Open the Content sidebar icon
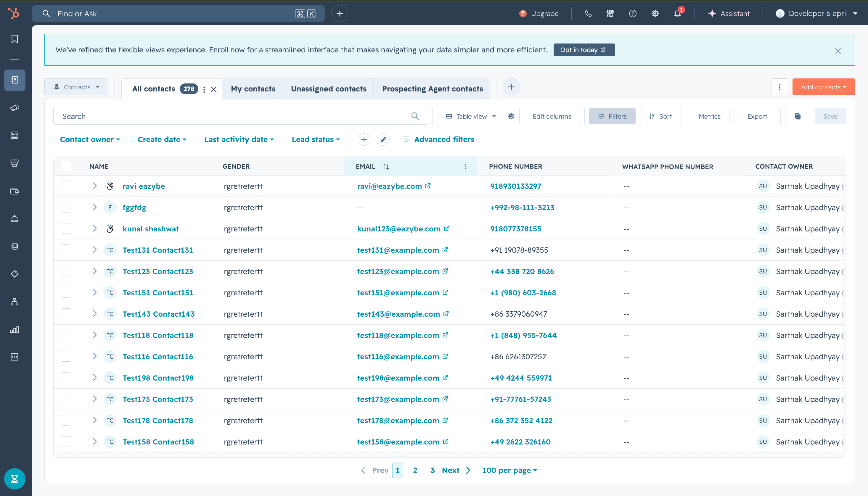This screenshot has height=496, width=868. (15, 135)
